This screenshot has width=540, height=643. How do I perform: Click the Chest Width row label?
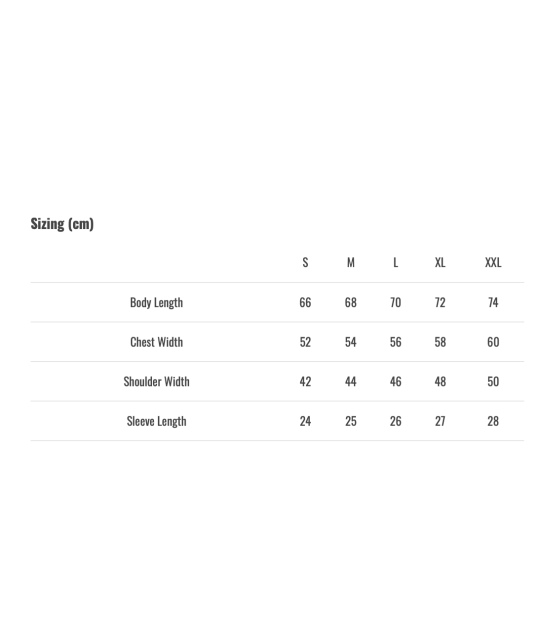click(156, 342)
